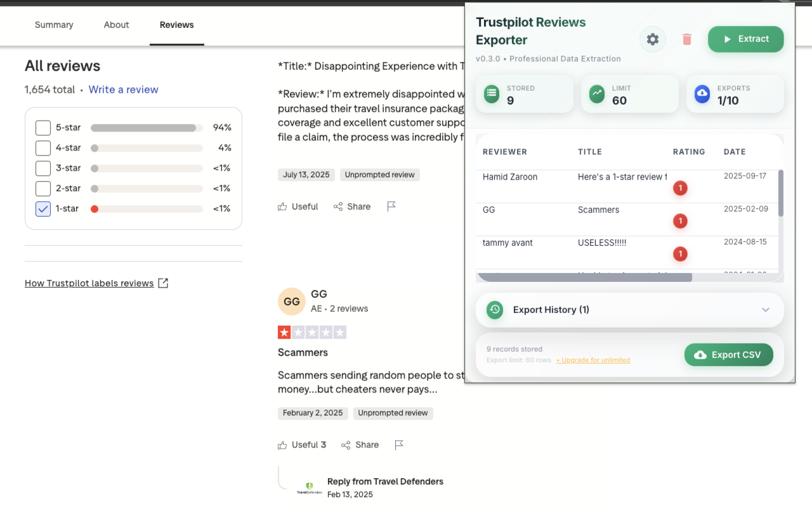
Task: Check the 3-star filter checkbox
Action: [43, 168]
